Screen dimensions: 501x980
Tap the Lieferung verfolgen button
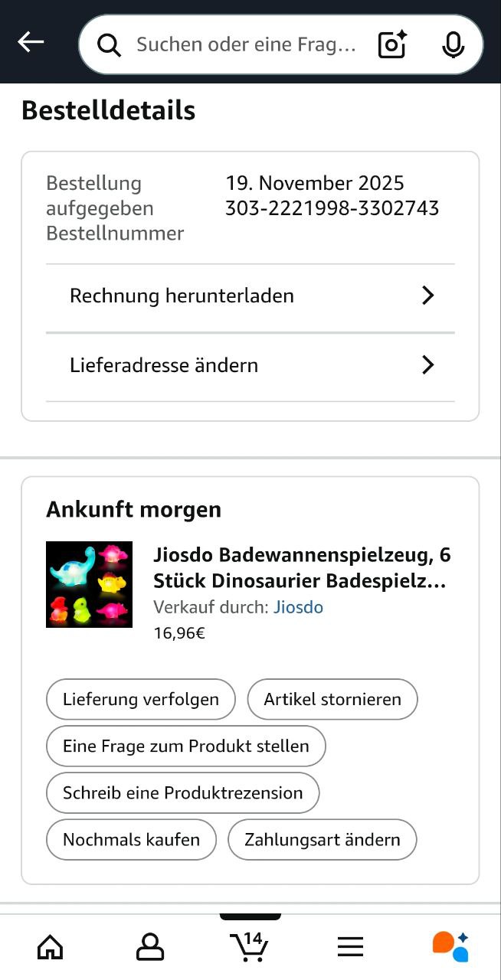[x=141, y=699]
